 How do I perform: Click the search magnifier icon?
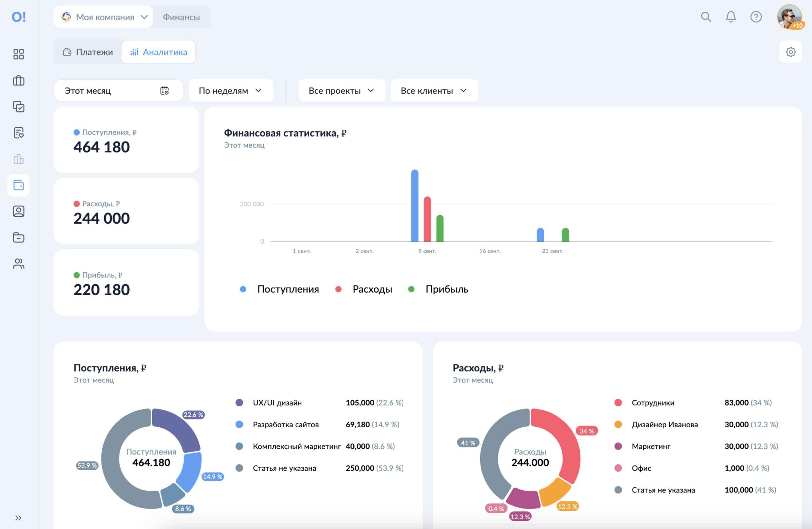[x=705, y=17]
